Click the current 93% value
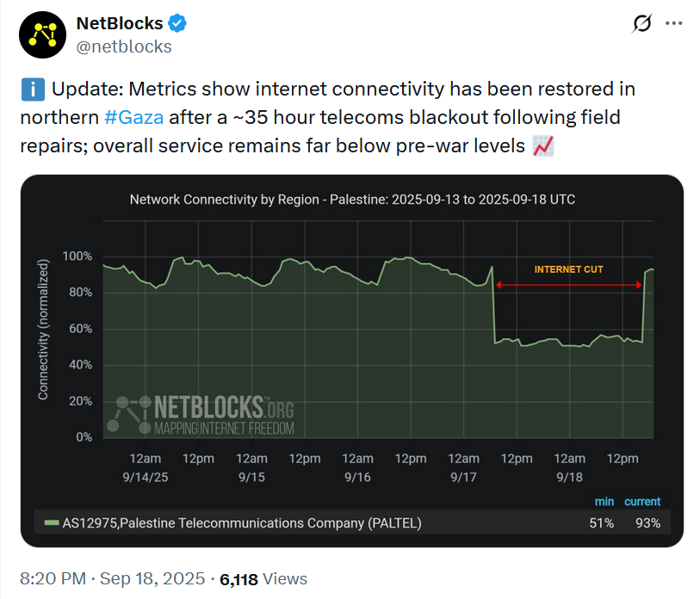Screen dimensions: 700x599 (x=647, y=523)
